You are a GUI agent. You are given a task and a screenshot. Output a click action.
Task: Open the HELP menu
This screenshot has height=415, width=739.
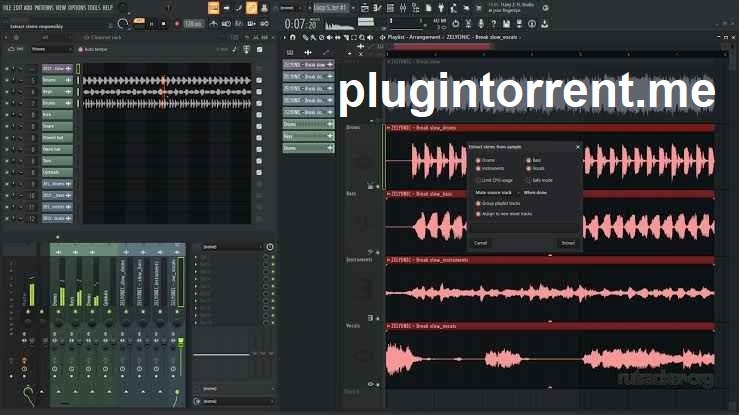(x=108, y=8)
